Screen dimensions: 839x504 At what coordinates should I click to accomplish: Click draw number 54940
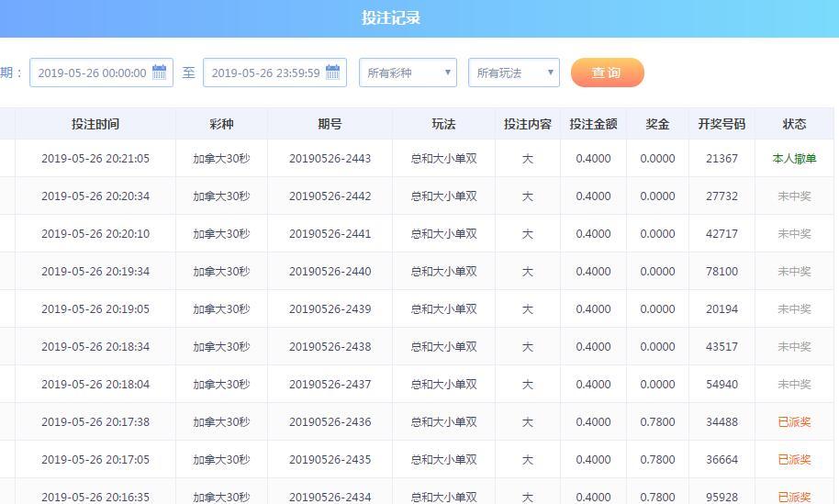click(x=722, y=384)
